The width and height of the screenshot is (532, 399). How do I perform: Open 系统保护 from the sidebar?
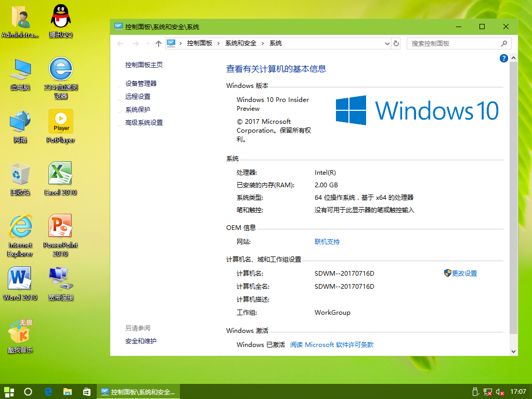[138, 110]
